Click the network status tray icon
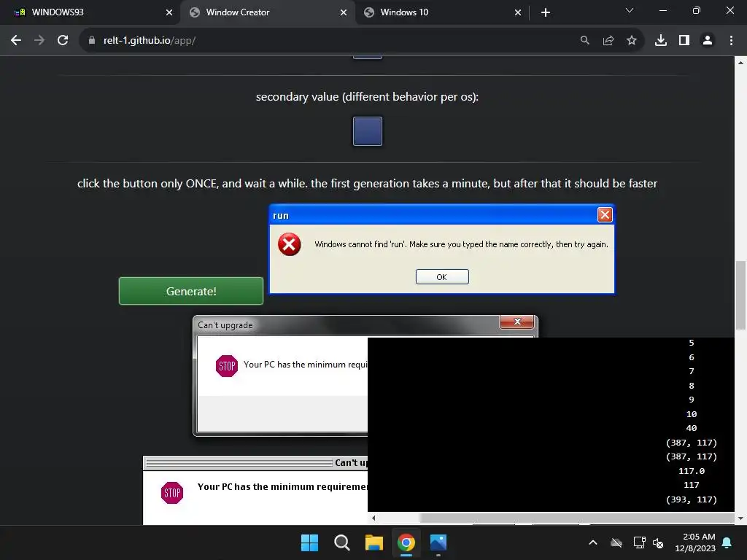The width and height of the screenshot is (747, 560). 639,542
